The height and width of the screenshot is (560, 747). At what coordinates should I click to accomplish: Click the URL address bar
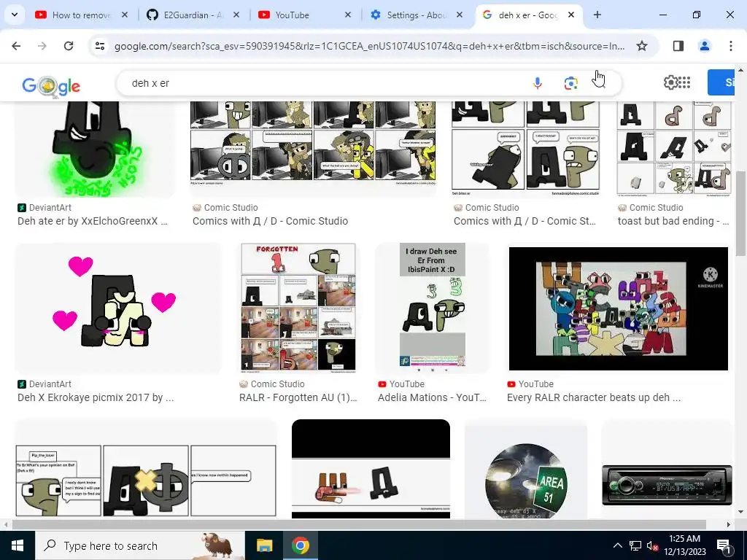click(369, 46)
